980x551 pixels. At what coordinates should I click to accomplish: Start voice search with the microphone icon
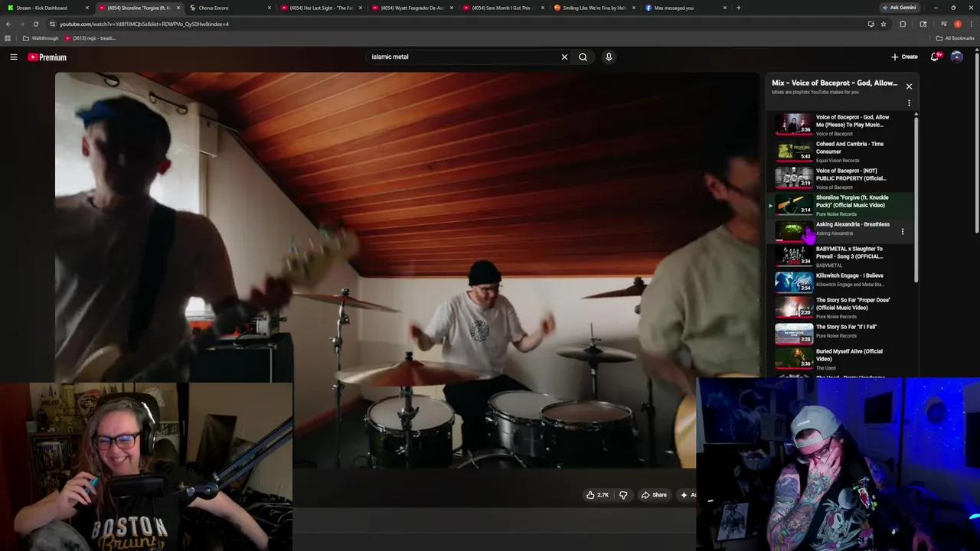[609, 57]
